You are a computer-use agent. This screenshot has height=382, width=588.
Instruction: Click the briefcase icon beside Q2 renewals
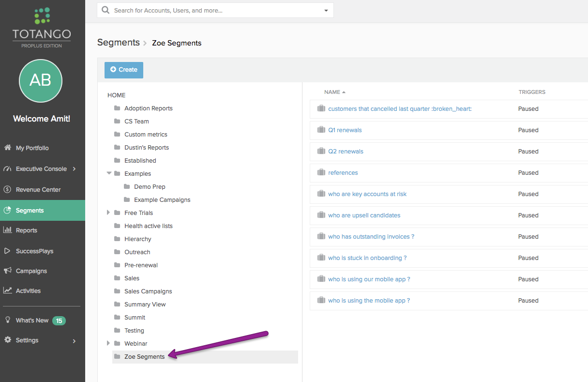pos(321,151)
